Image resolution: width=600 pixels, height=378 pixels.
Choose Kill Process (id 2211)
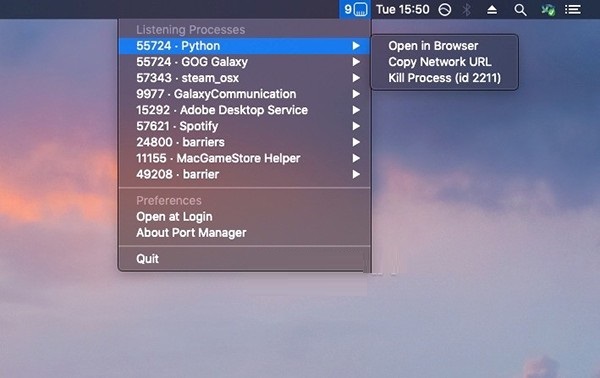point(445,78)
